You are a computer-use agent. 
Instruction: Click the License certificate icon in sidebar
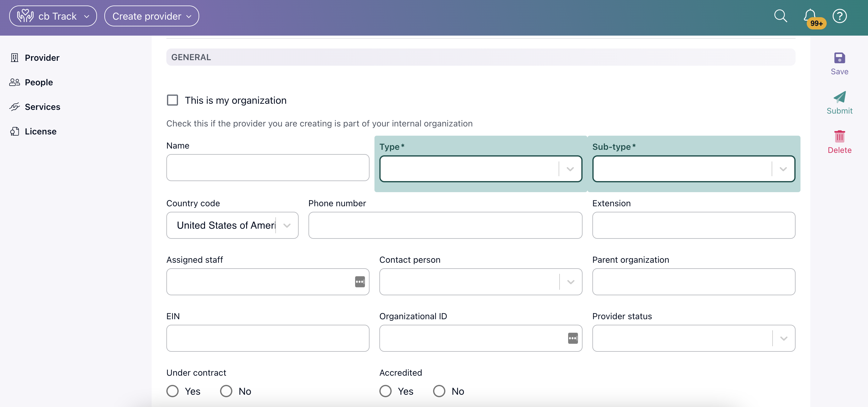click(14, 131)
